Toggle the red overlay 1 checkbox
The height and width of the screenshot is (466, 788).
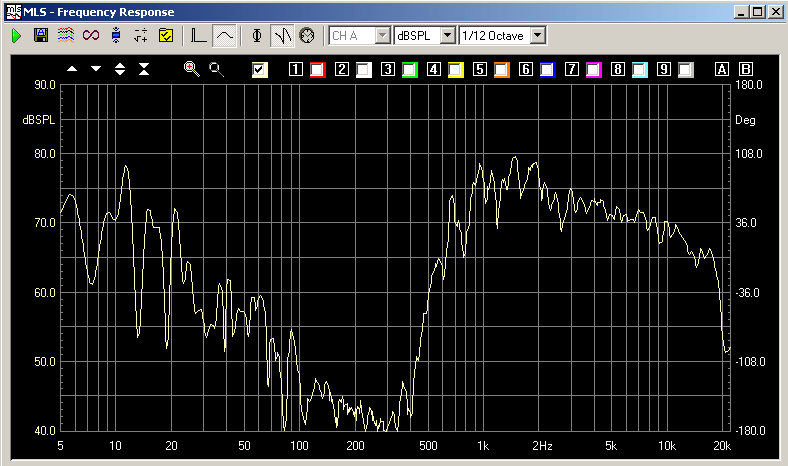tap(318, 70)
